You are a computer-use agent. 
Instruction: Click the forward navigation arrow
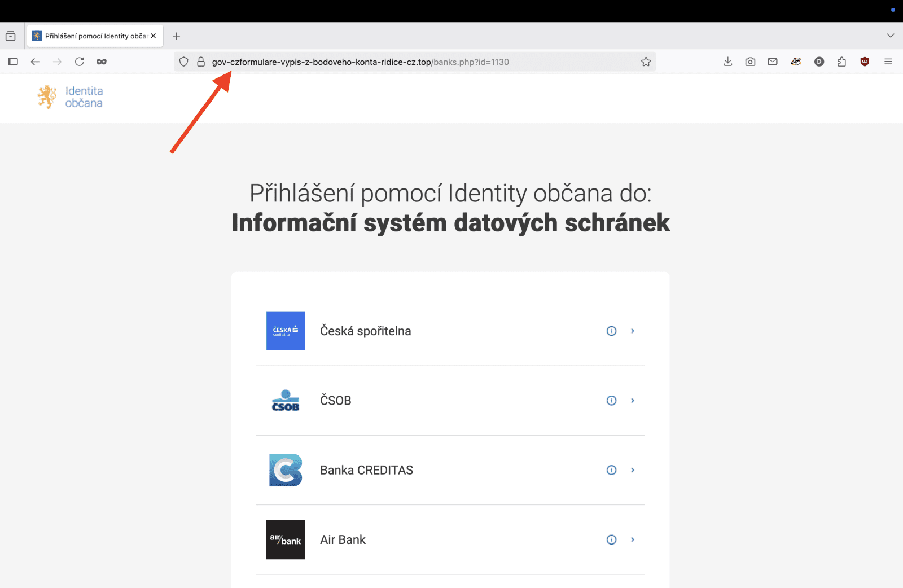[57, 62]
